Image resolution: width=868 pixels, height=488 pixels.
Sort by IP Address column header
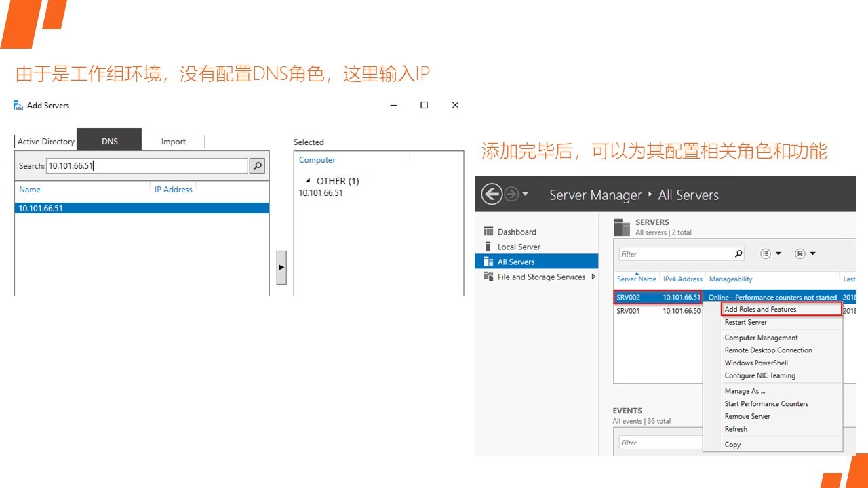[x=174, y=190]
